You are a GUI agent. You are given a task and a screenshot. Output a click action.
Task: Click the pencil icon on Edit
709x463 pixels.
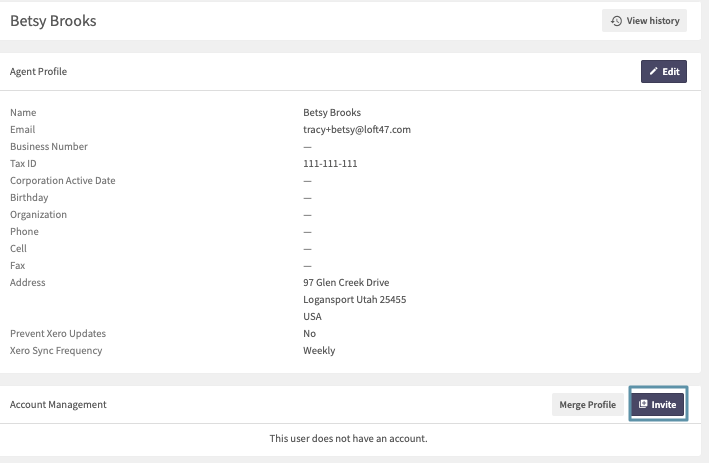tap(653, 71)
